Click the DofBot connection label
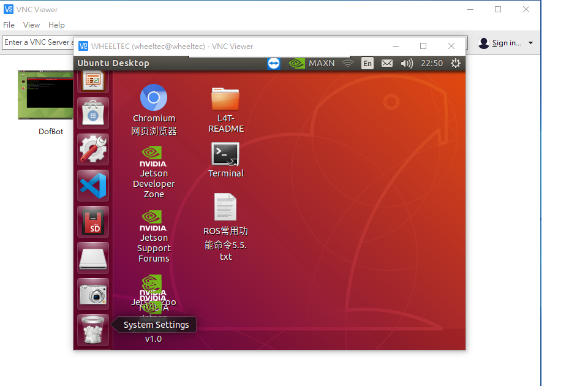The image size is (588, 386). pos(51,132)
